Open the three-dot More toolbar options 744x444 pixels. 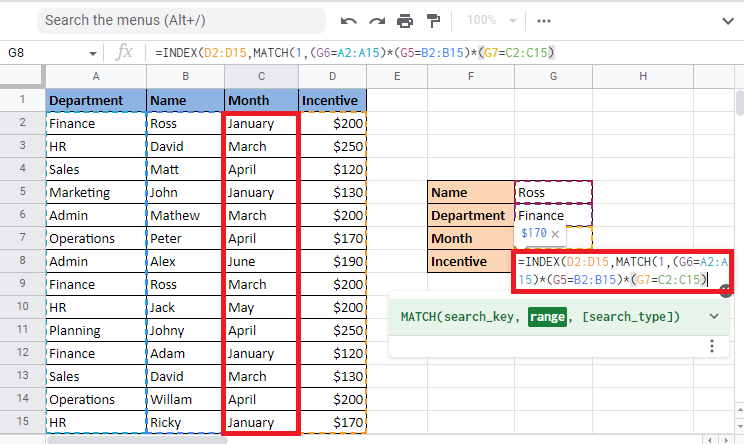coord(543,20)
